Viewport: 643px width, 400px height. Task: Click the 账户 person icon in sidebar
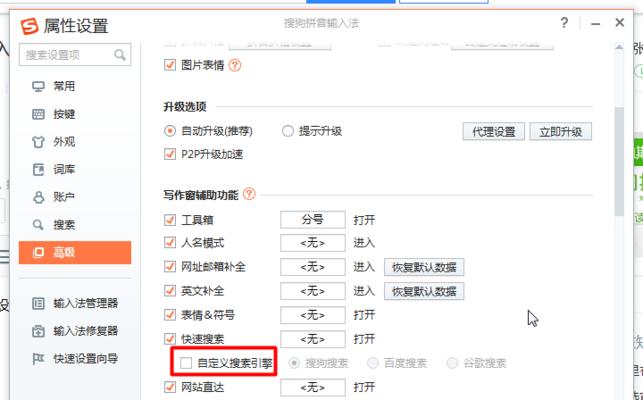pos(38,197)
